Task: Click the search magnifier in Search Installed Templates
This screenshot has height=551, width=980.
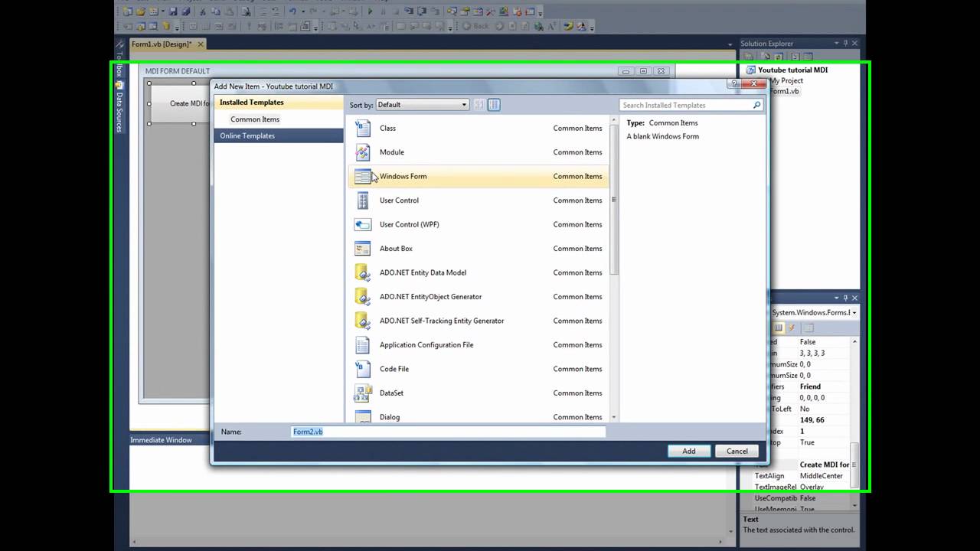Action: point(757,105)
